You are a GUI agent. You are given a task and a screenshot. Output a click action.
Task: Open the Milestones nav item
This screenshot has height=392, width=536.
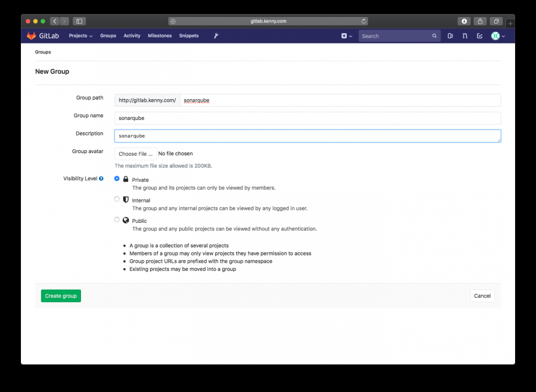click(160, 36)
